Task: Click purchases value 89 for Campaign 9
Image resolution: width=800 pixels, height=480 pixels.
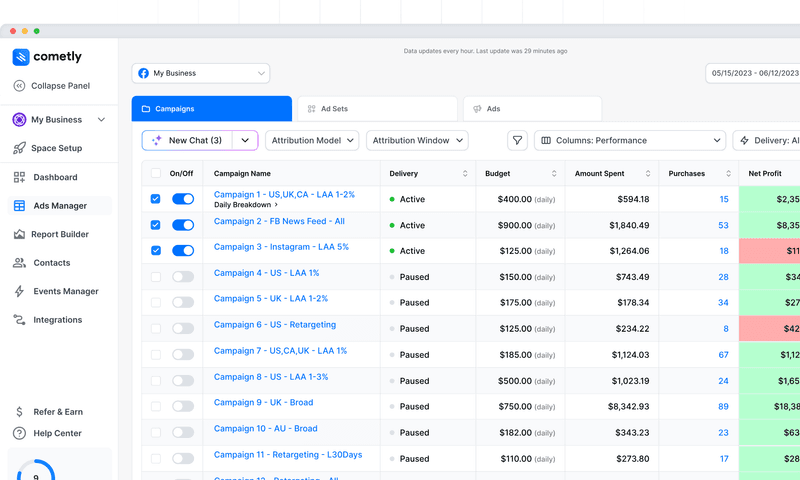Action: click(723, 407)
